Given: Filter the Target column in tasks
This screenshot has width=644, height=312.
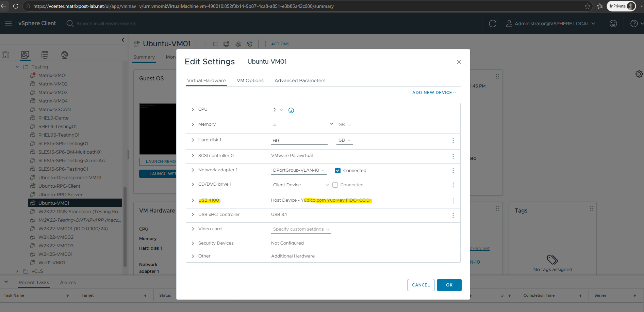Looking at the screenshot, I should click(x=145, y=296).
